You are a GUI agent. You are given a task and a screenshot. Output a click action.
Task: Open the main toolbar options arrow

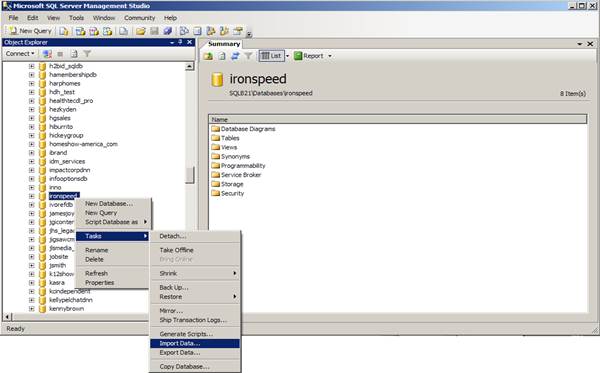coord(249,34)
